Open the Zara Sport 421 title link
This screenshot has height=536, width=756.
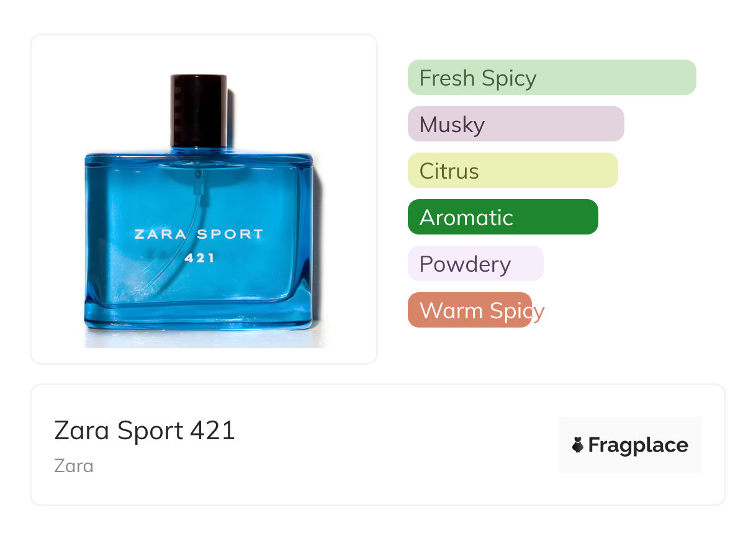pyautogui.click(x=145, y=431)
